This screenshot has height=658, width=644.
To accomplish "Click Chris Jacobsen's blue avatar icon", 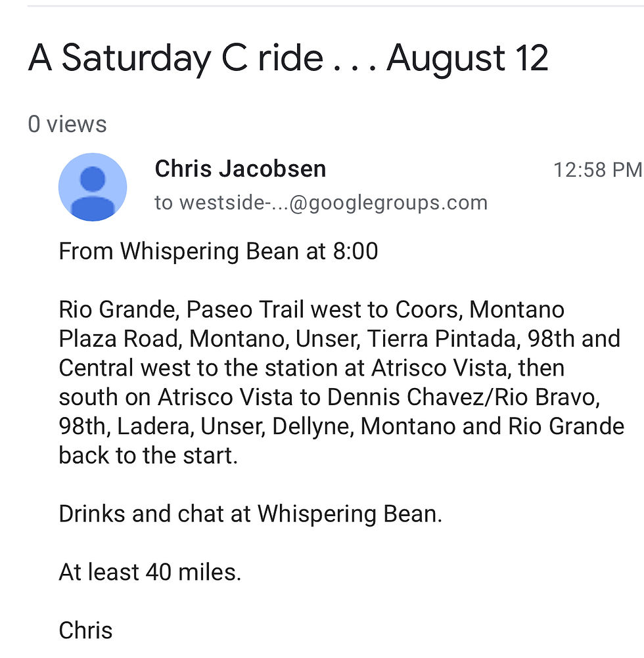I will 93,186.
